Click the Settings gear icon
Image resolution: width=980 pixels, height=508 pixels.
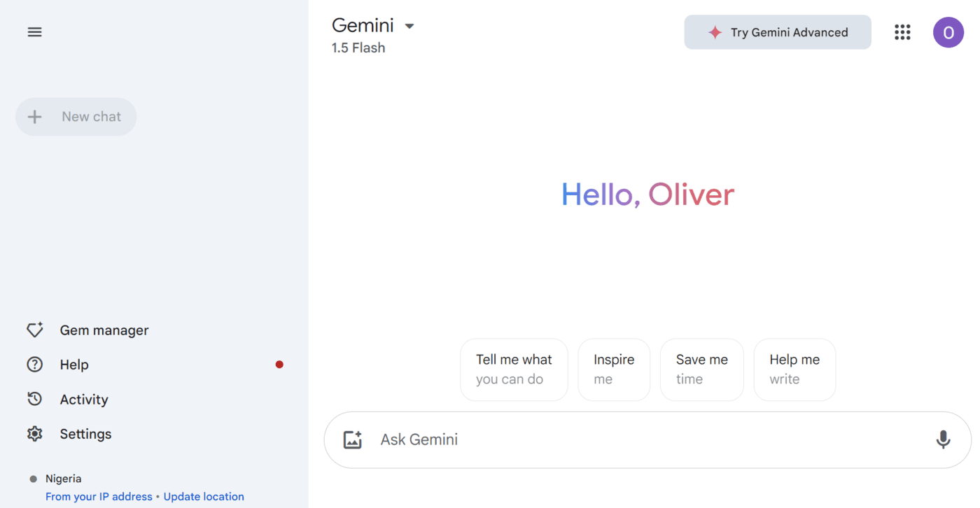point(34,434)
